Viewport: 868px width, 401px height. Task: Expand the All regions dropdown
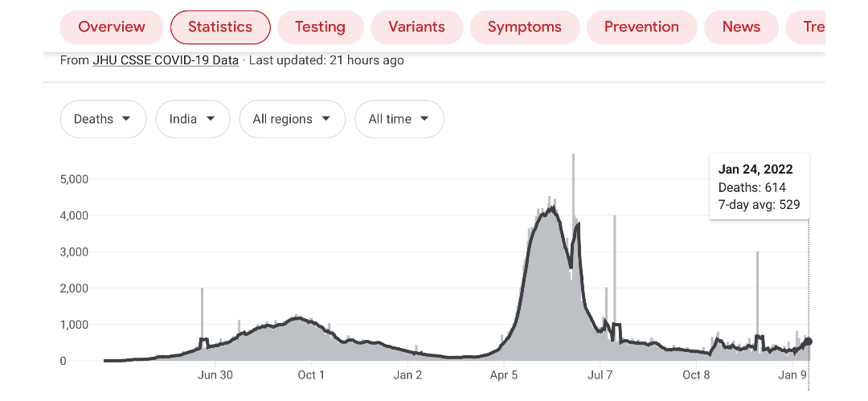(292, 119)
